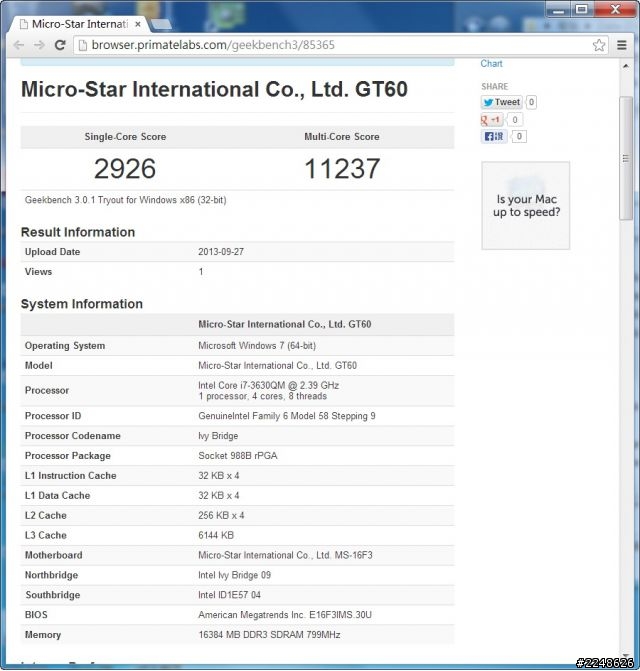This screenshot has width=640, height=671.
Task: Close the Micro-Star Internati tab
Action: pos(138,24)
